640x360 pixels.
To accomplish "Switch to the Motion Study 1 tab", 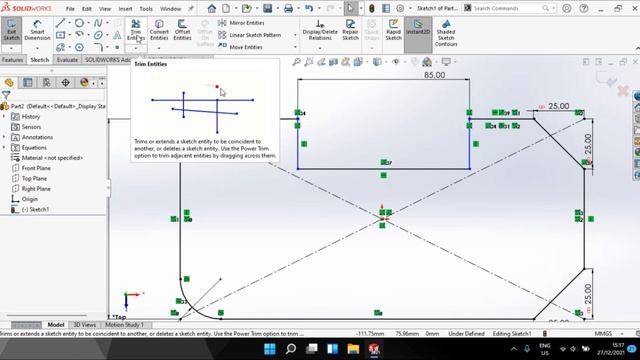I will pos(124,325).
